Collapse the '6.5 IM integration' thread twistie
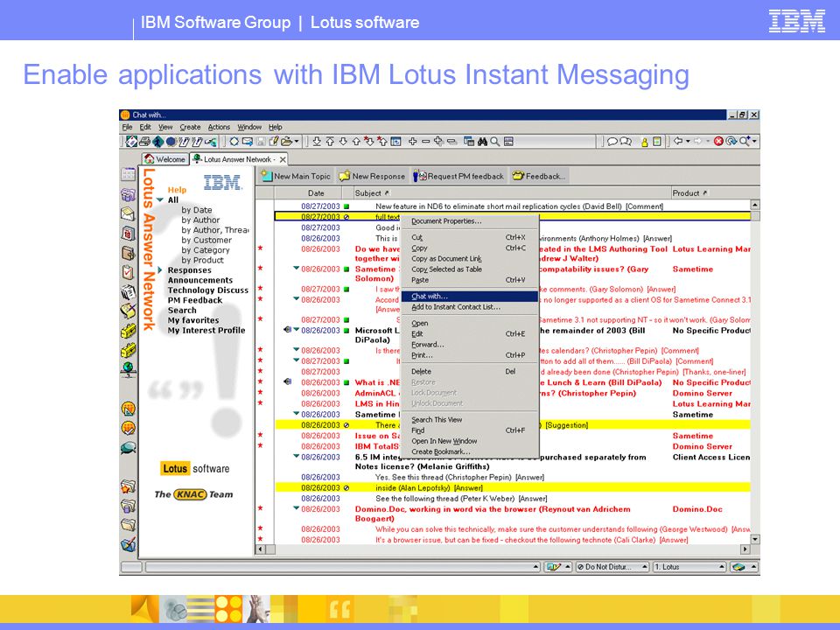 pyautogui.click(x=297, y=457)
